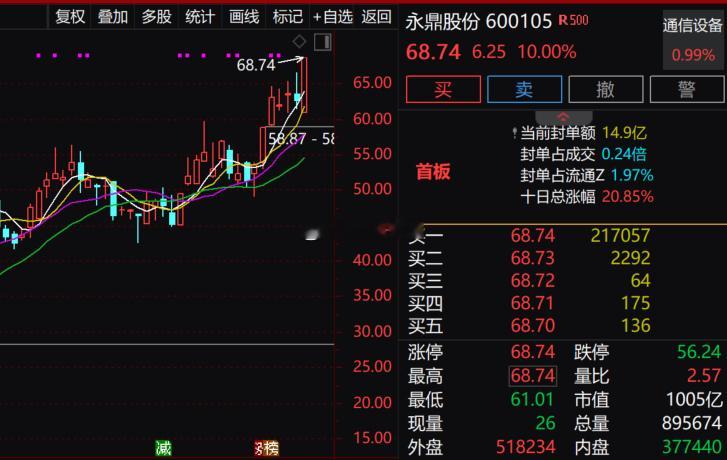The image size is (727, 460).
Task: Add stock via +自选
Action: 332,17
